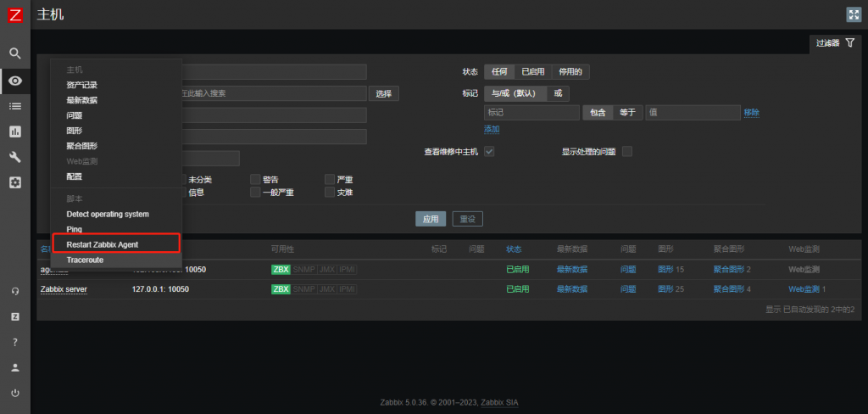
Task: Open 最新数据 link for Zabbix server
Action: point(572,289)
